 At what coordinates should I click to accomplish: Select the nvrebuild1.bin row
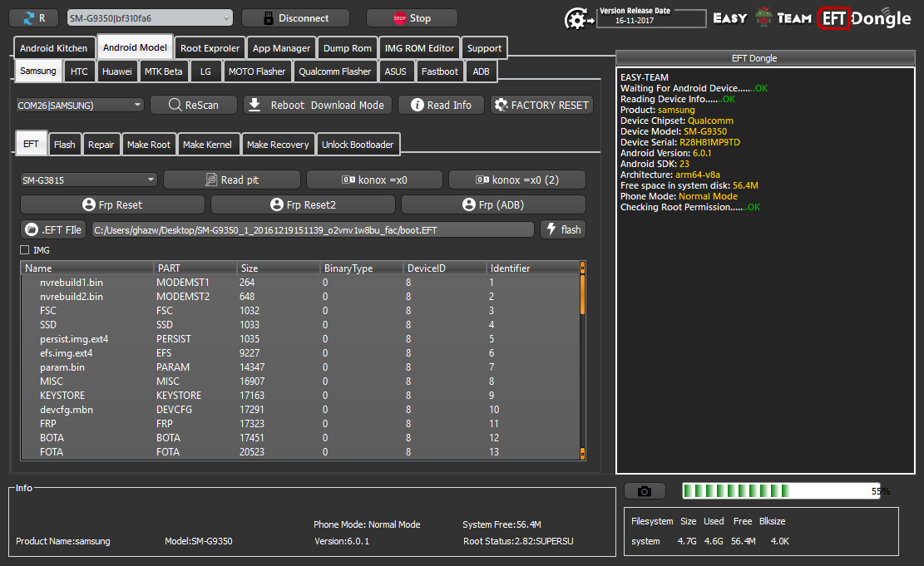(x=300, y=283)
